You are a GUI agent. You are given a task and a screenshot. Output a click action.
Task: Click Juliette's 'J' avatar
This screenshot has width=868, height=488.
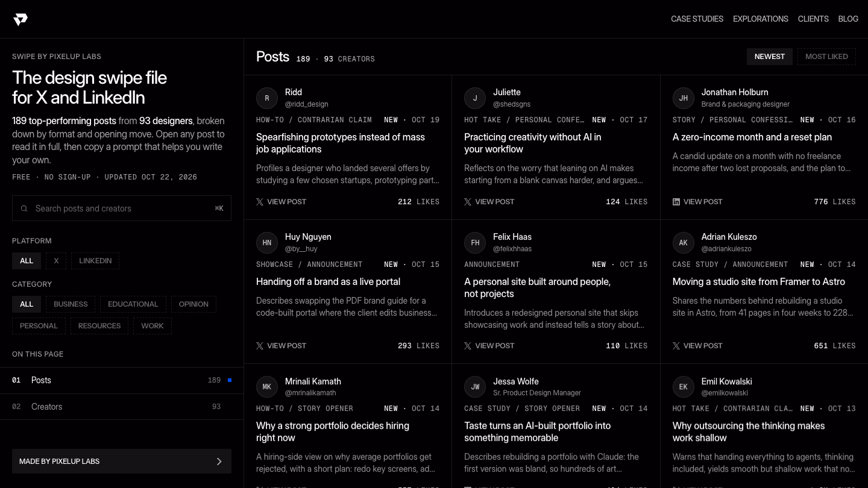(475, 98)
